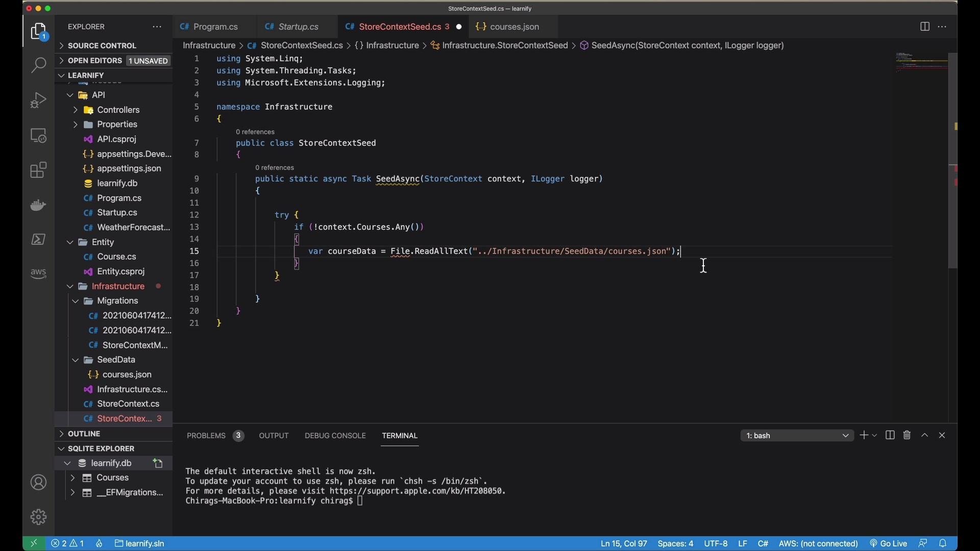980x551 pixels.
Task: Collapse the Infrastructure folder
Action: tap(70, 286)
